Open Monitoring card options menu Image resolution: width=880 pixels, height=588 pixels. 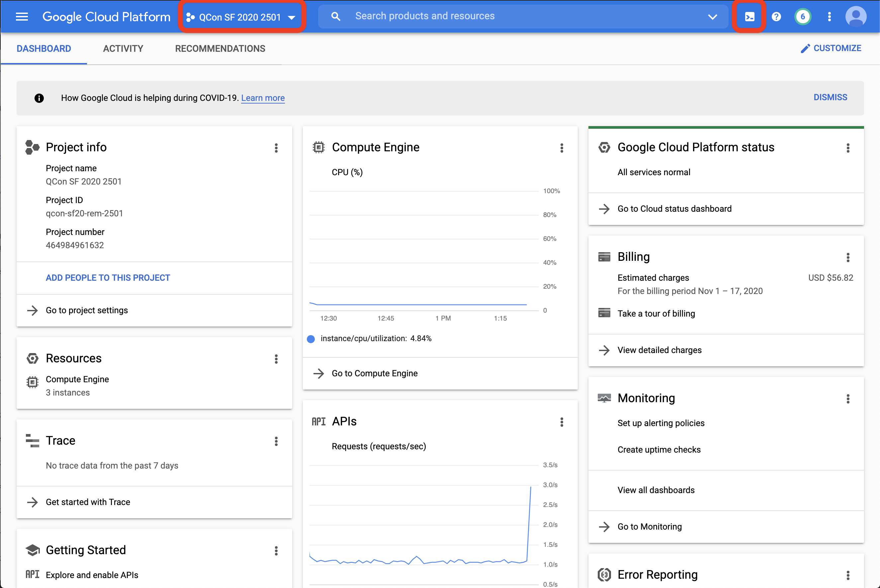click(x=848, y=399)
